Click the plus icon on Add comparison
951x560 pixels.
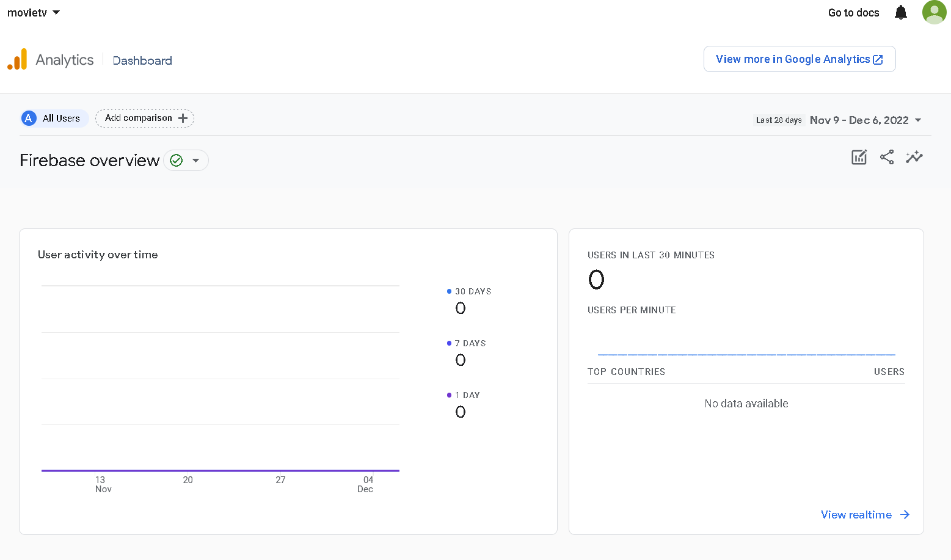pos(183,118)
